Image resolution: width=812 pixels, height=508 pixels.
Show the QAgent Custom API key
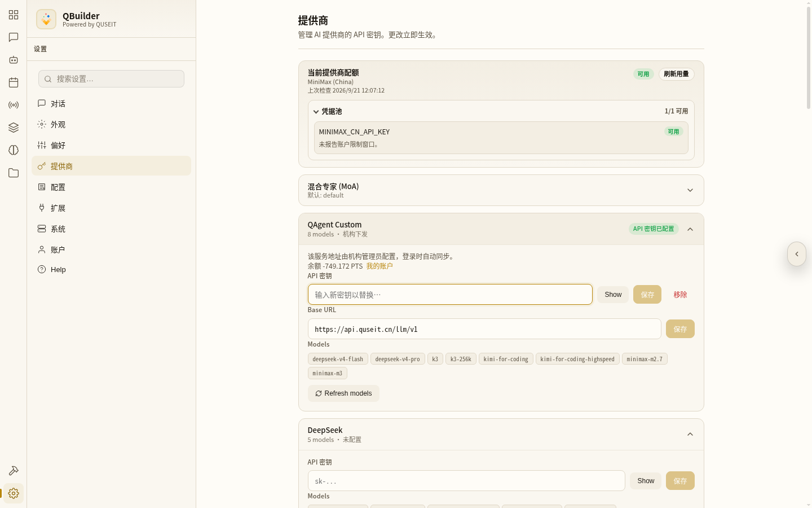[613, 295]
